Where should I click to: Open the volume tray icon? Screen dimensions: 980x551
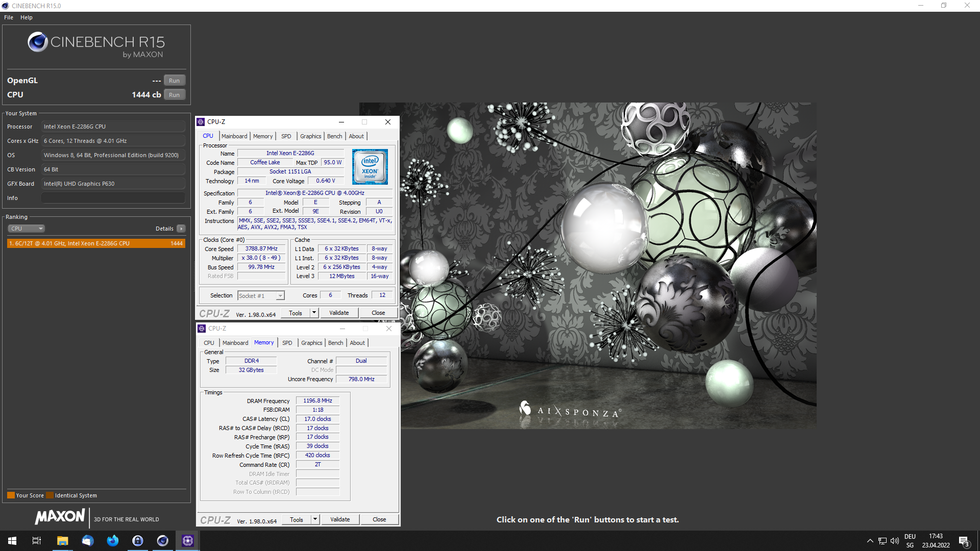(x=895, y=541)
